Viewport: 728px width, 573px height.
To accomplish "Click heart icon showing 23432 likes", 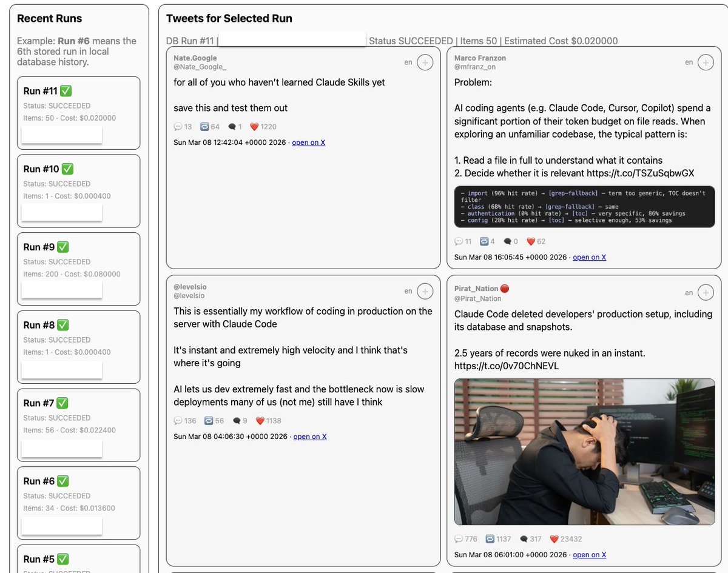I will coord(554,539).
